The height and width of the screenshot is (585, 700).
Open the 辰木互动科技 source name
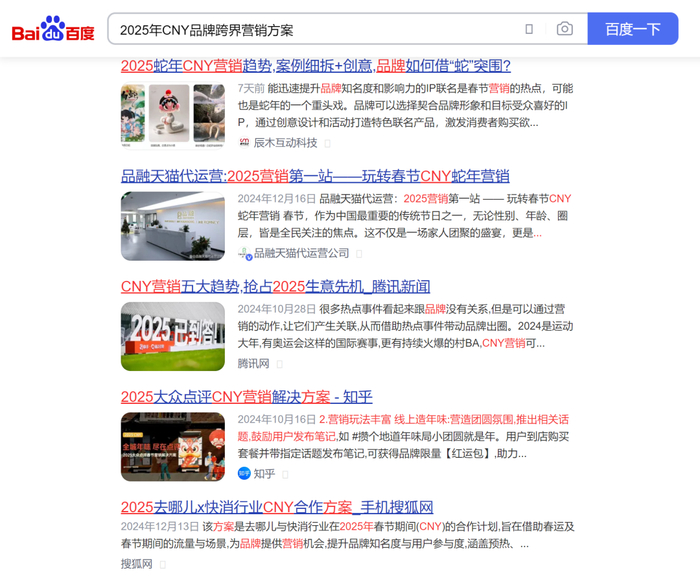285,143
